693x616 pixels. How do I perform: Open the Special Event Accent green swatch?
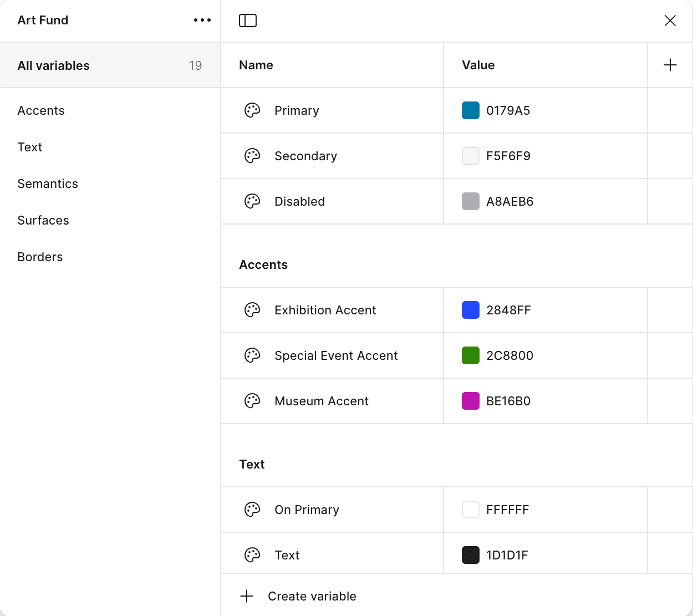[471, 355]
